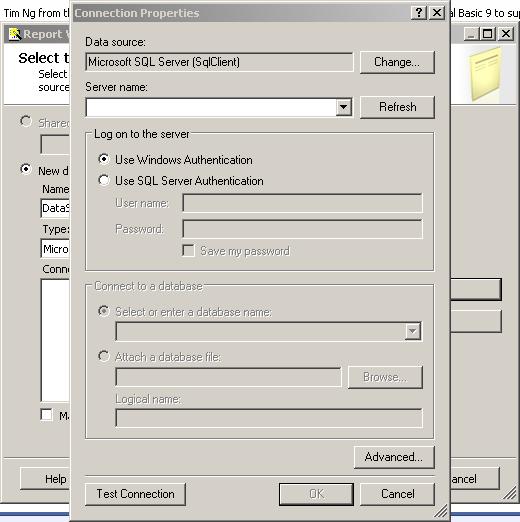Select Use Windows Authentication option

(104, 159)
